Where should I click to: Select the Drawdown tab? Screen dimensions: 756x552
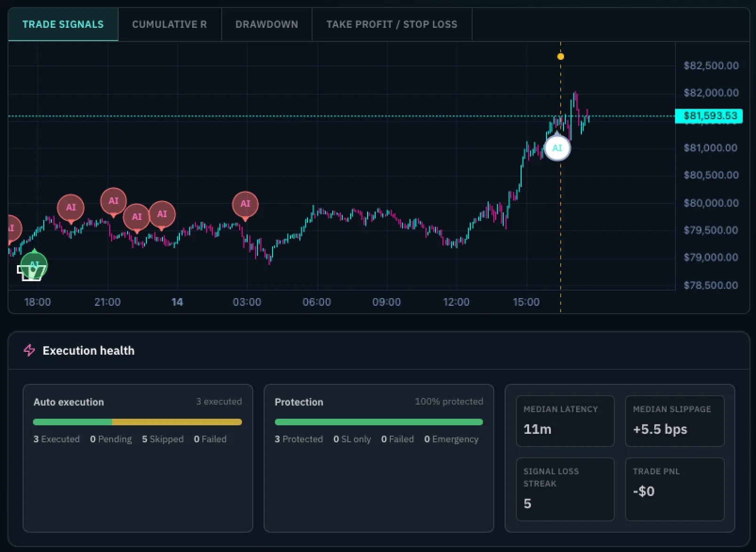click(267, 24)
